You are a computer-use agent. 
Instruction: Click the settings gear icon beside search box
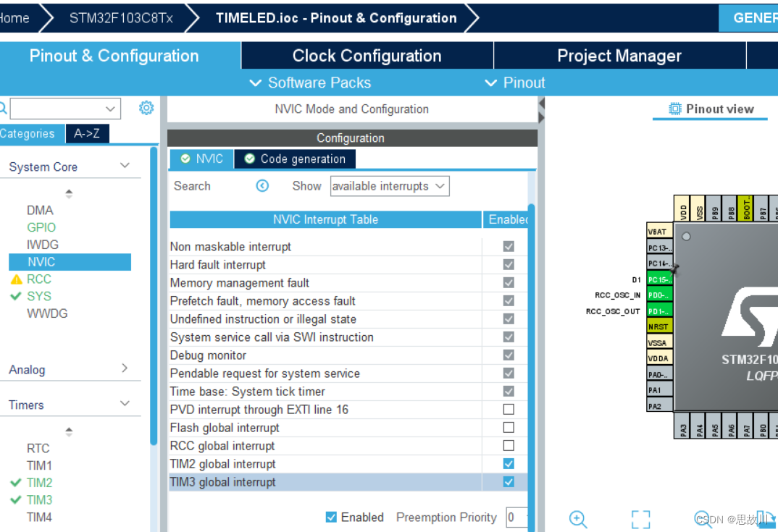pos(146,108)
